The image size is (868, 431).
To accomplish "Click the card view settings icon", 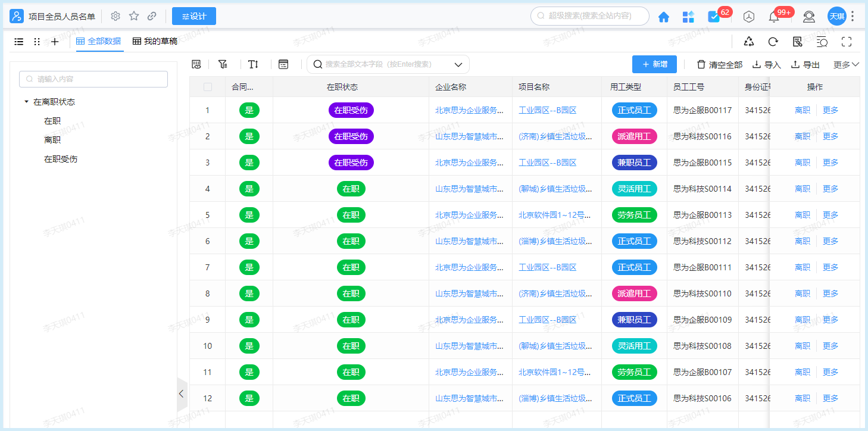I will [x=283, y=64].
